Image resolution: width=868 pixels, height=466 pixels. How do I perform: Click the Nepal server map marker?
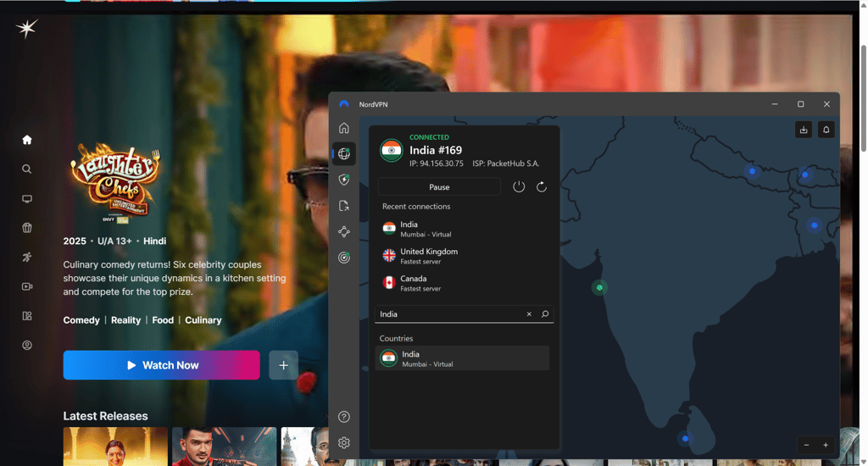(x=752, y=171)
